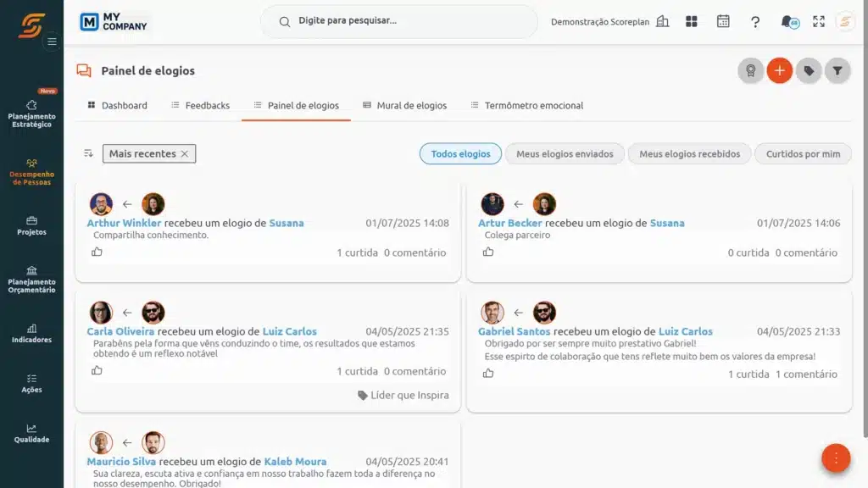Select the Todos elogios filter pill
Viewport: 868px width, 488px height.
tap(460, 153)
